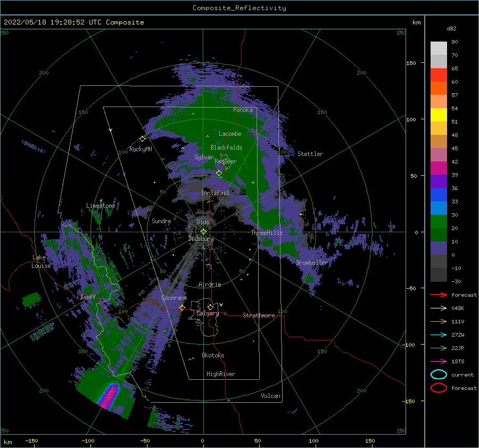Click the 80 dBZ light gray swatch

point(439,48)
